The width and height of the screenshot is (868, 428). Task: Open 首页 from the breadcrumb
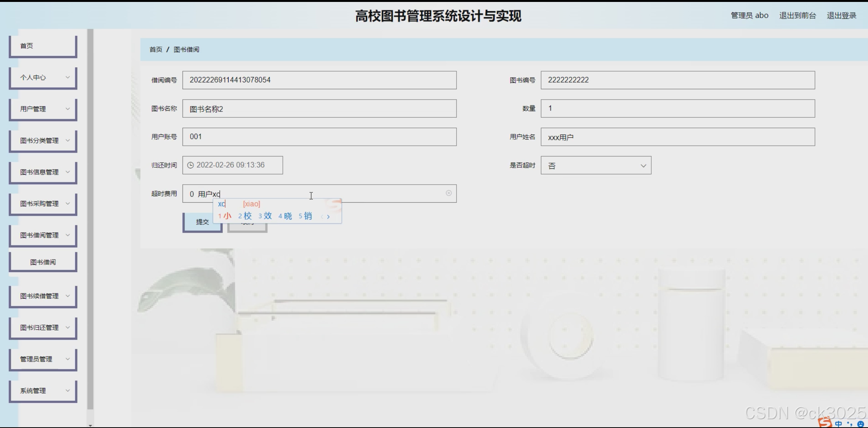click(155, 49)
